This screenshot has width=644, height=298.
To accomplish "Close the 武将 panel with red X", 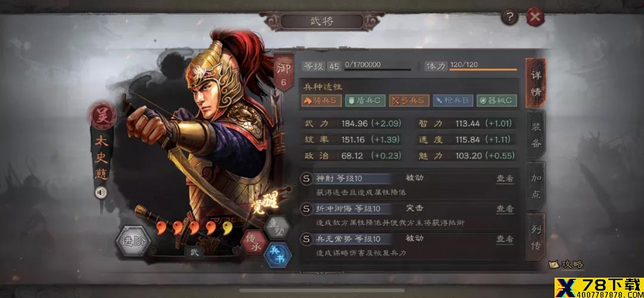I will [x=535, y=17].
